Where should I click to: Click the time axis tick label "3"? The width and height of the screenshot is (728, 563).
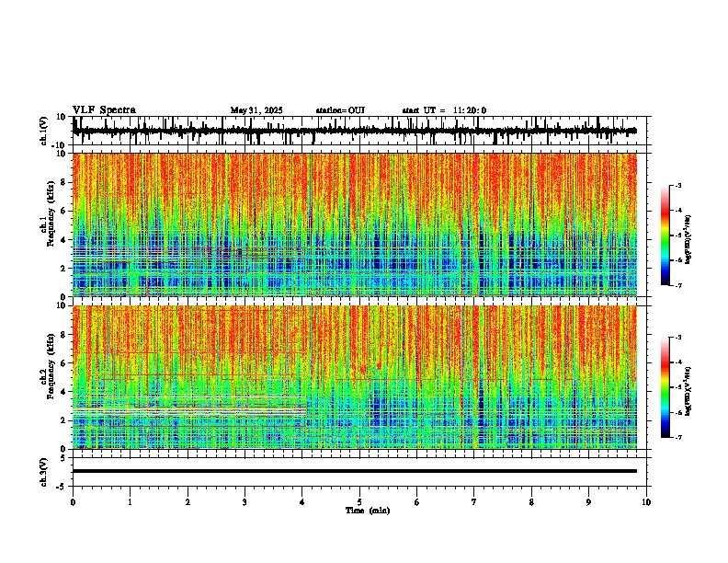tap(245, 502)
